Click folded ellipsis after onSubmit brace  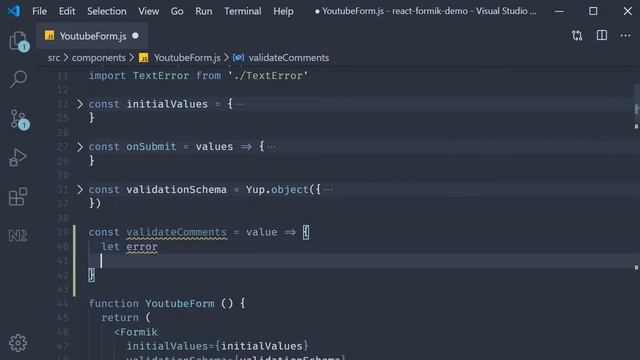pyautogui.click(x=271, y=147)
